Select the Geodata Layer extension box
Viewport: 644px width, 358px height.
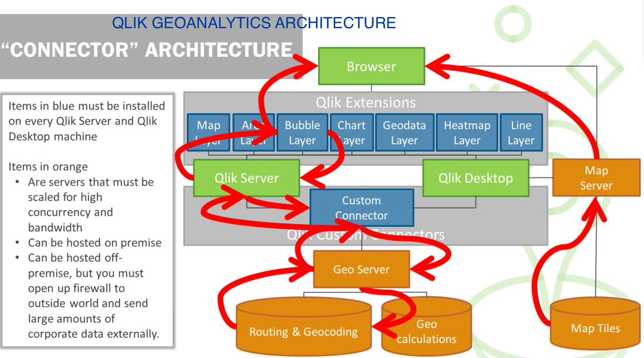click(404, 133)
